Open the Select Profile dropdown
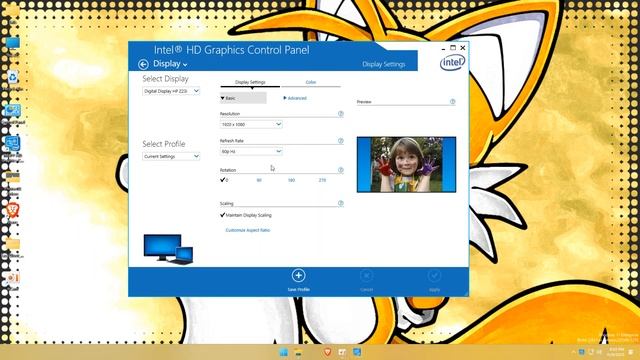The width and height of the screenshot is (640, 360). tap(171, 156)
